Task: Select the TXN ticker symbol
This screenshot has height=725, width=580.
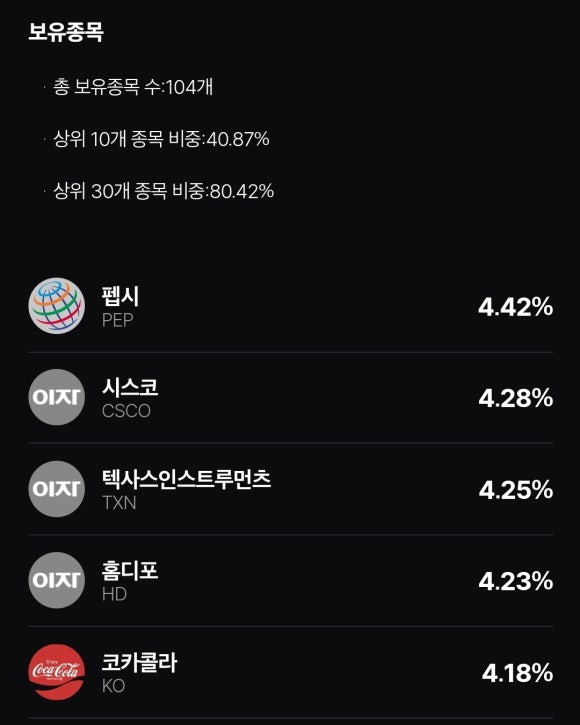Action: 119,503
